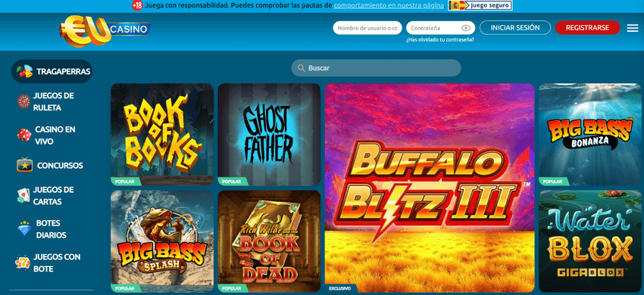Screen dimensions: 644x295
Task: Click the Buscar search box
Action: point(376,68)
